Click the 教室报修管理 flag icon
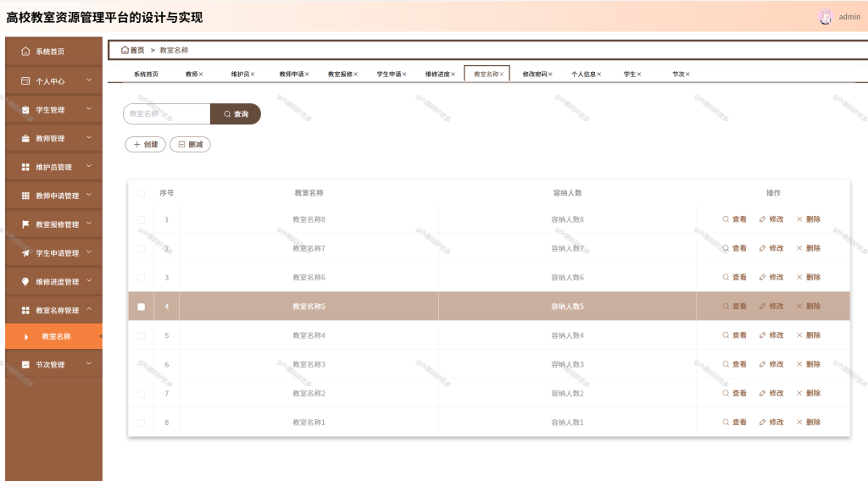Image resolution: width=868 pixels, height=481 pixels. coord(25,224)
